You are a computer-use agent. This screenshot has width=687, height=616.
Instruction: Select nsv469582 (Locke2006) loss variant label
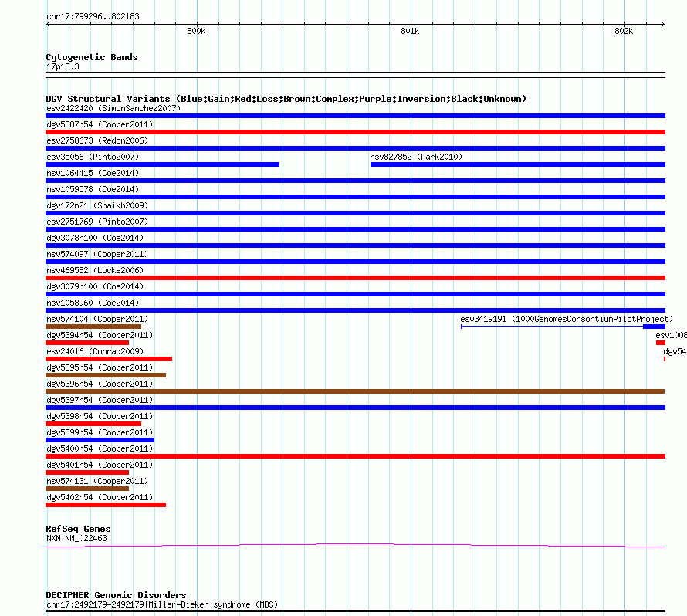point(95,270)
